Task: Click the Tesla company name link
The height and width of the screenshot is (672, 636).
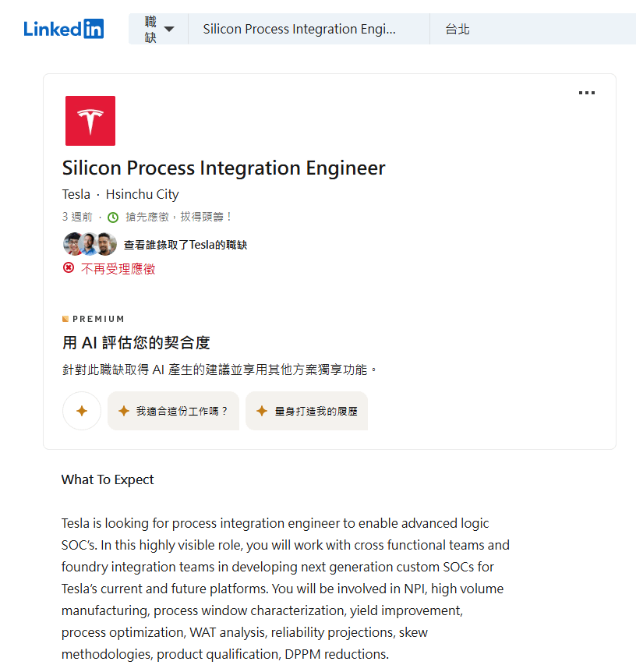Action: point(76,194)
